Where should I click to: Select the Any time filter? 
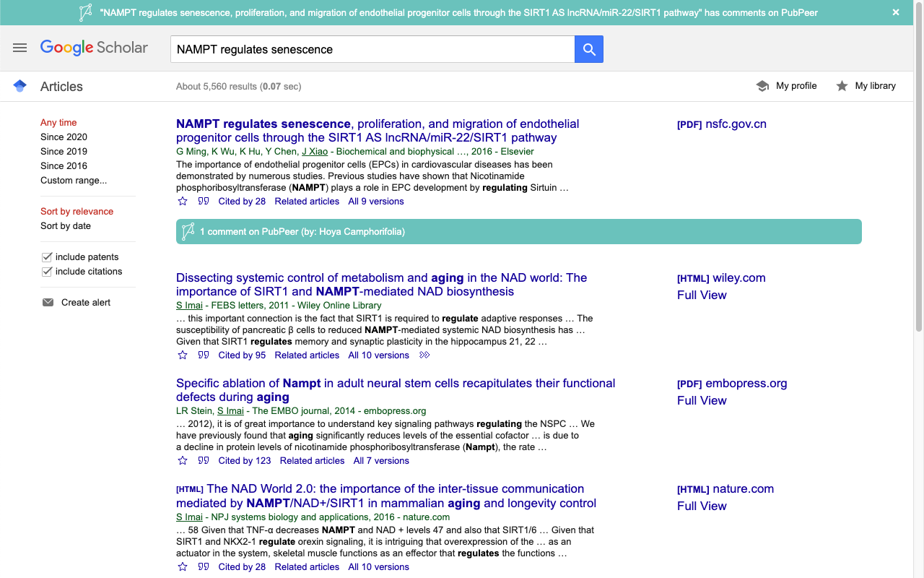pos(58,123)
